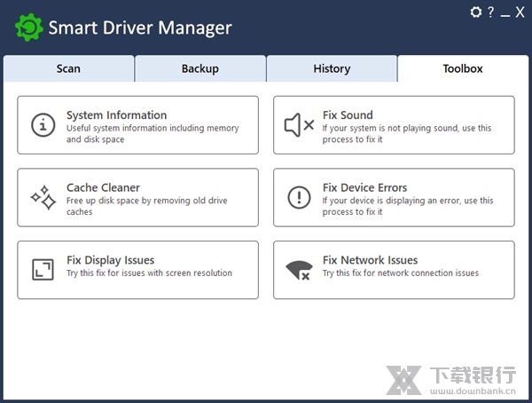
Task: Minimize the Smart Driver Manager window
Action: (x=505, y=12)
